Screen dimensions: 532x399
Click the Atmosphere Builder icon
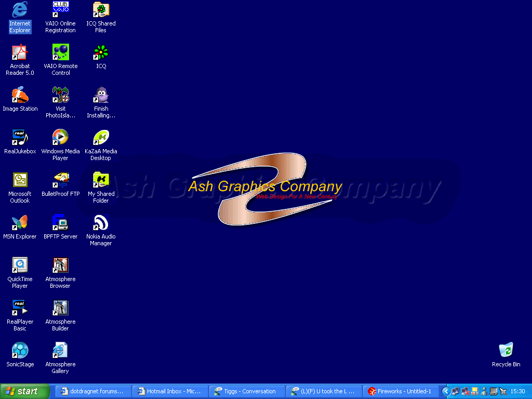(60, 308)
